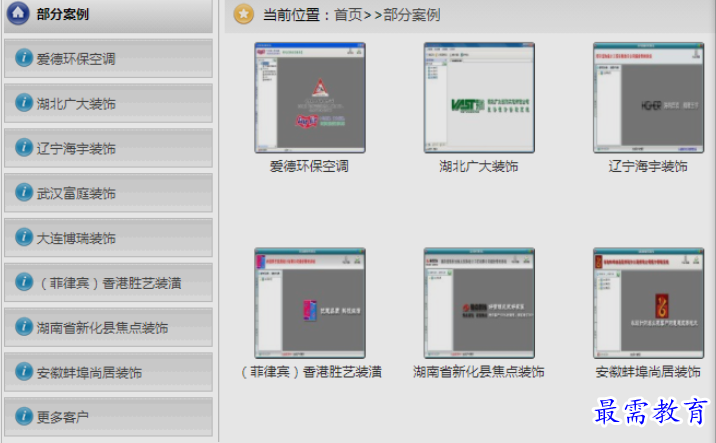Screen dimensions: 716x443
Task: Click the info icon next to 湖南省新化县焦点装饰 menu
Action: click(24, 327)
